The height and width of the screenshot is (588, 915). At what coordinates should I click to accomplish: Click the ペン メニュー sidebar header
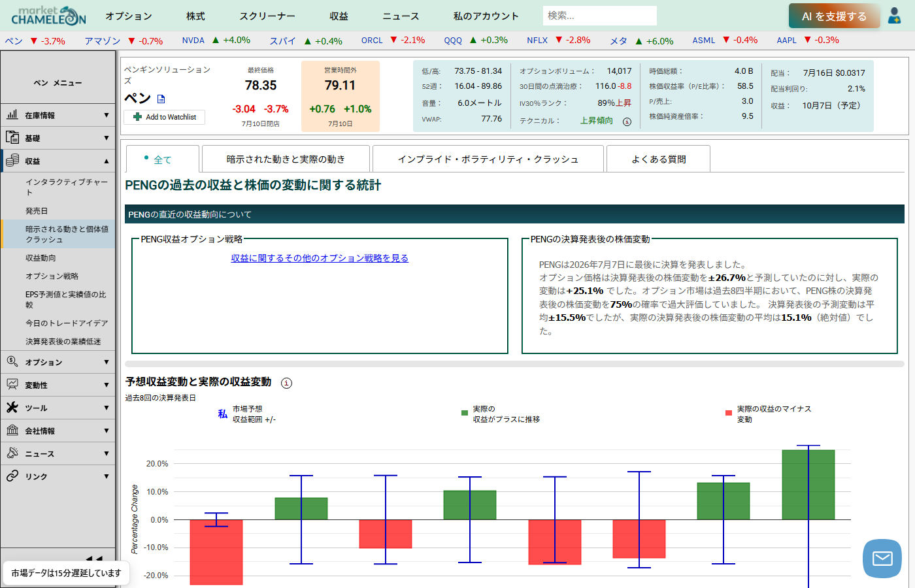(x=58, y=83)
